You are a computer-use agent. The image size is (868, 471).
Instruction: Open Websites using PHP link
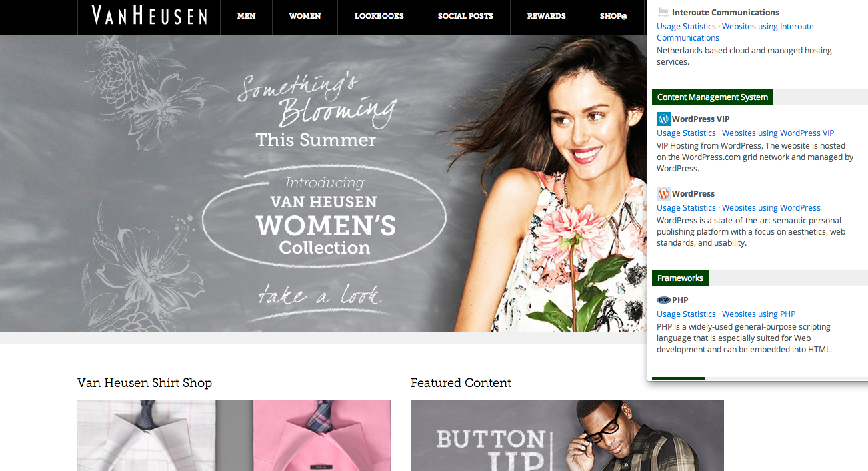tap(759, 314)
